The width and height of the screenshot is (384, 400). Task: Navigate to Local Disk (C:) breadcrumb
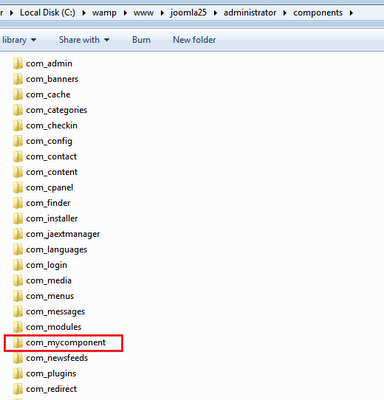(x=47, y=13)
